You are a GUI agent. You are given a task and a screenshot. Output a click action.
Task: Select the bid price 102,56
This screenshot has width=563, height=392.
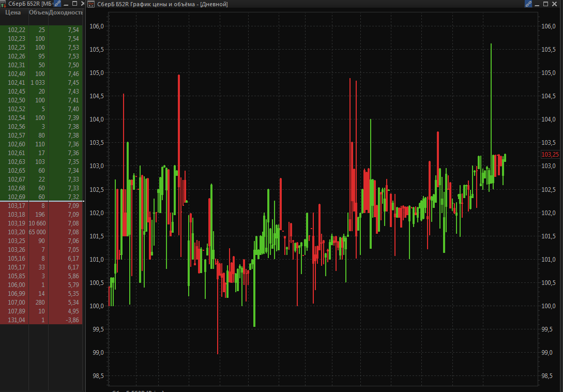17,127
